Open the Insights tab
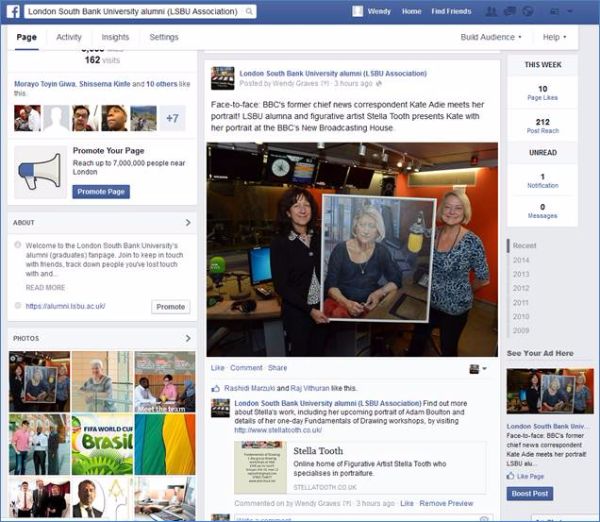The image size is (600, 522). coord(115,37)
